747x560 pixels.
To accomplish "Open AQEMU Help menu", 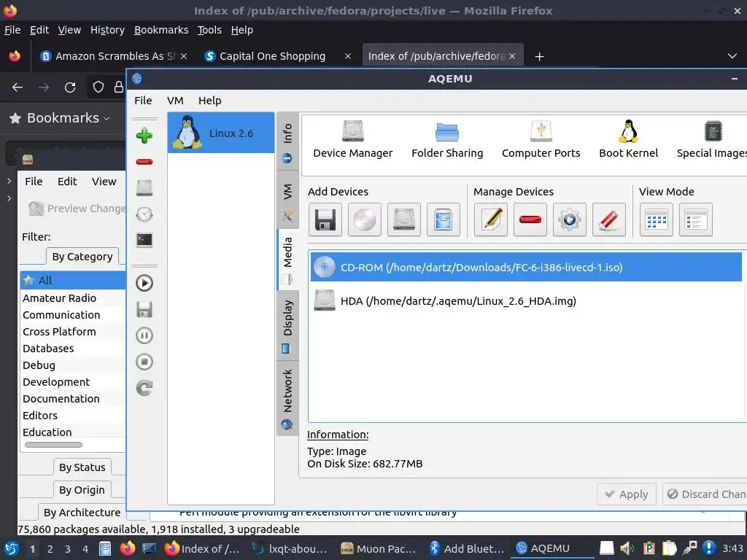I will pos(209,101).
